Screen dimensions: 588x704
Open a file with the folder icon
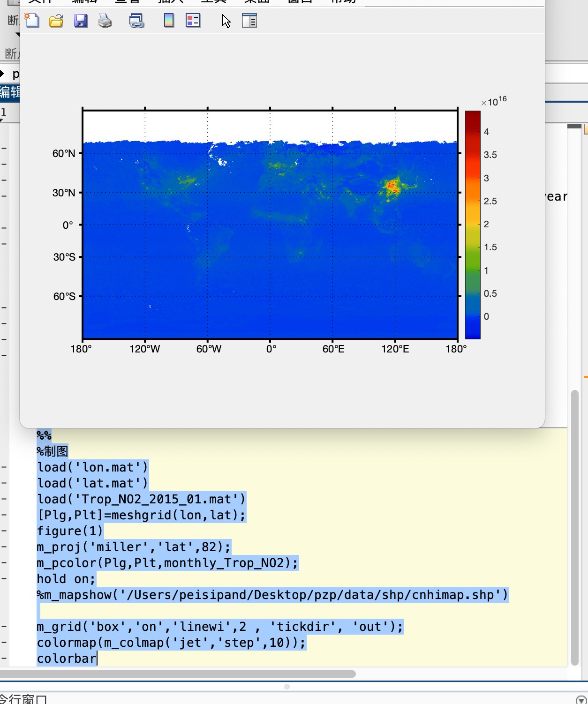click(x=56, y=21)
